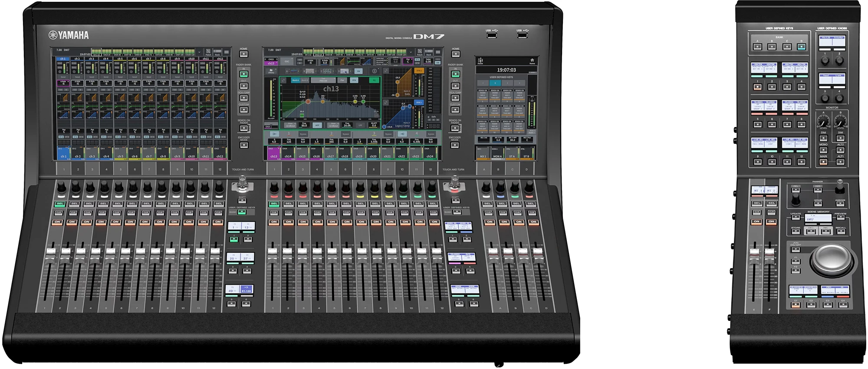The image size is (868, 369).
Task: Select the MX 1 strip on the utility screen
Action: click(x=483, y=153)
